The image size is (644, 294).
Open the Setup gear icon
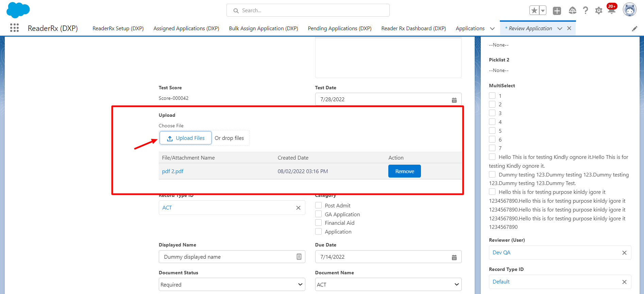598,11
